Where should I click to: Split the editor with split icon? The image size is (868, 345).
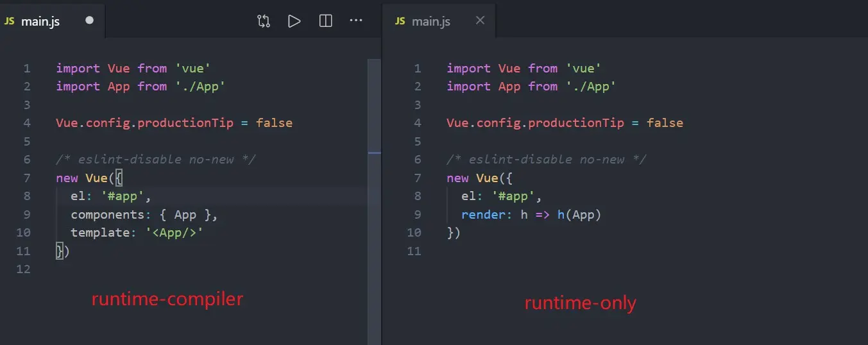326,21
